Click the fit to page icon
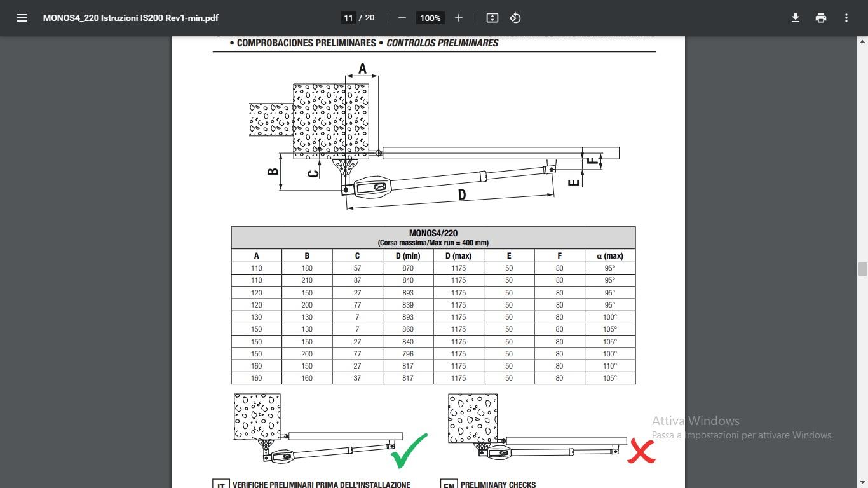This screenshot has width=868, height=488. pos(492,18)
